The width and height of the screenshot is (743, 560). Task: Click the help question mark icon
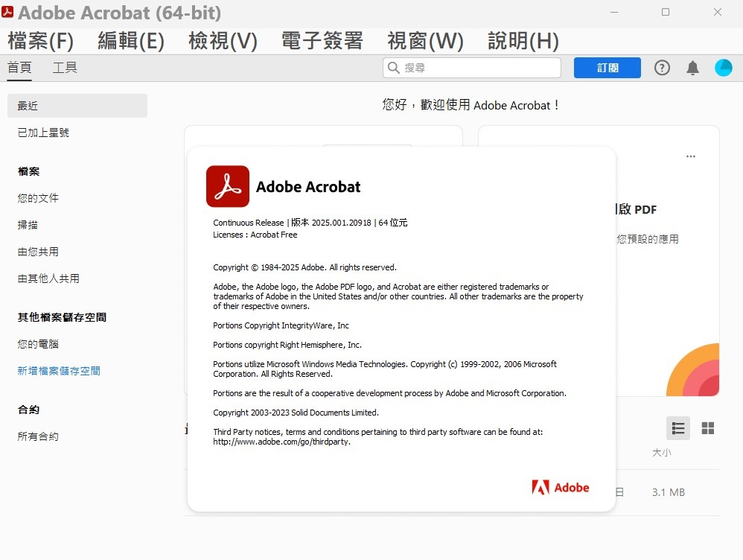[x=662, y=68]
